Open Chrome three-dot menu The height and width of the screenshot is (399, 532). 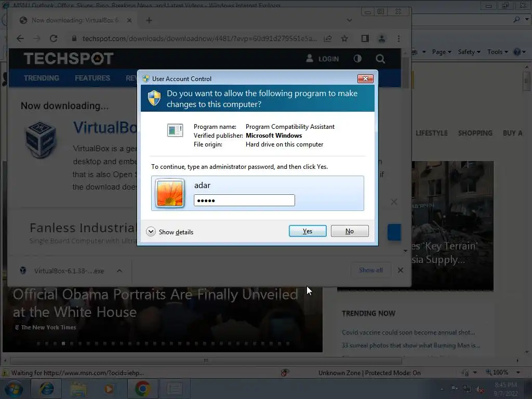click(398, 38)
